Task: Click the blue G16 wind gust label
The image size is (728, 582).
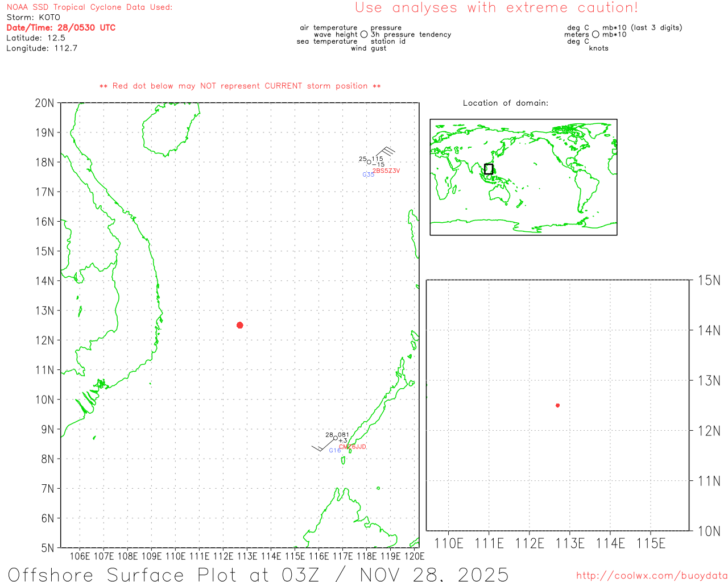Action: click(334, 451)
